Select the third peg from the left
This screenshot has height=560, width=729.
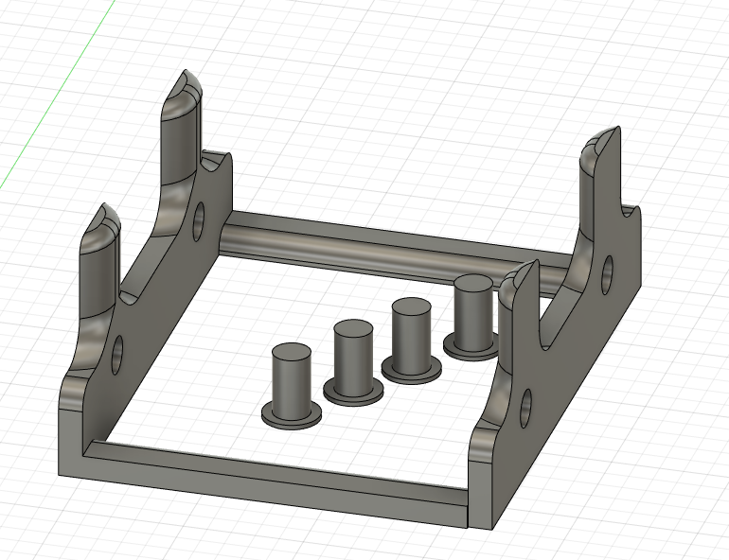coord(412,341)
